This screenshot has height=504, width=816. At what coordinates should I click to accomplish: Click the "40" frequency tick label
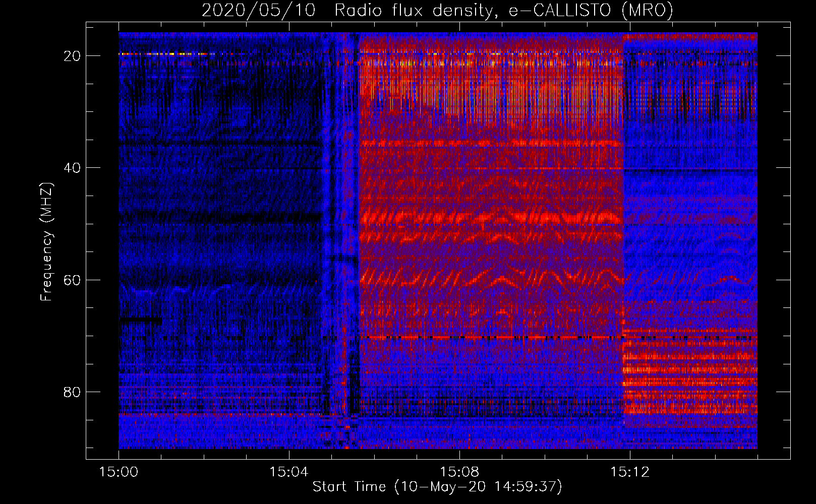[x=73, y=168]
